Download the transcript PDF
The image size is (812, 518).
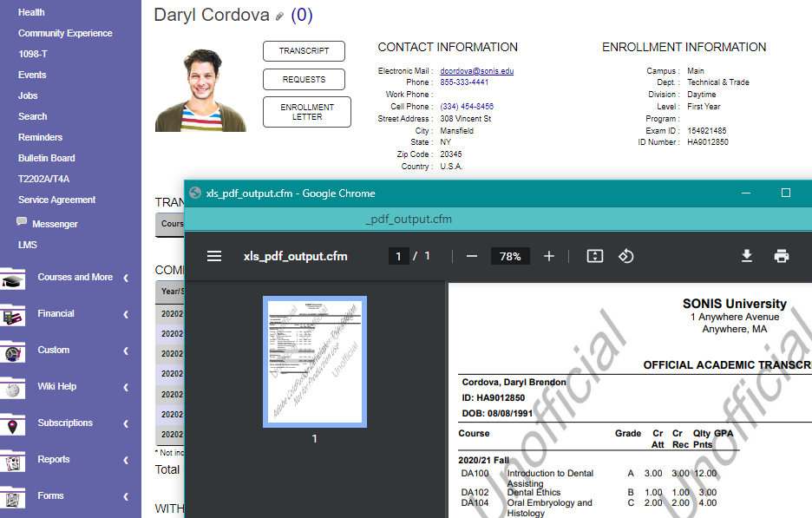coord(747,256)
